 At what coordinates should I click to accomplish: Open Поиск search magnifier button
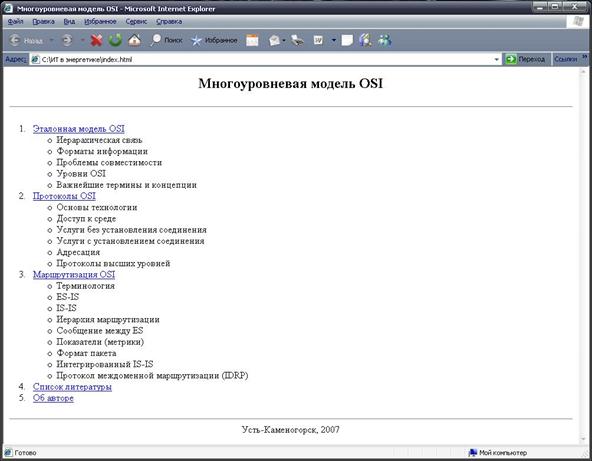[166, 40]
